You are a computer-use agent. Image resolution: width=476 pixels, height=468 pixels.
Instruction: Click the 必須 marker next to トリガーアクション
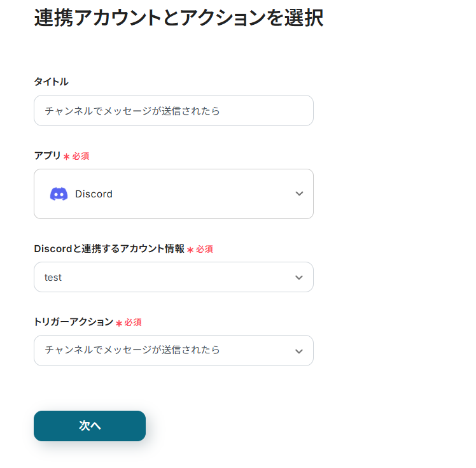click(133, 323)
